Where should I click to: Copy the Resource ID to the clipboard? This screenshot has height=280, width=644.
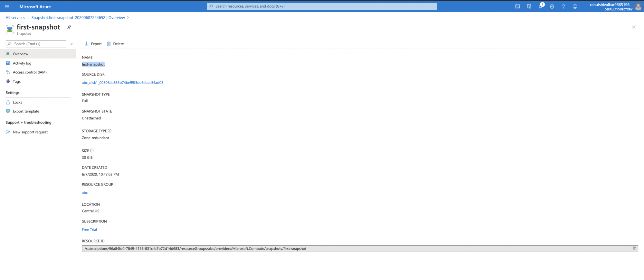pos(635,248)
